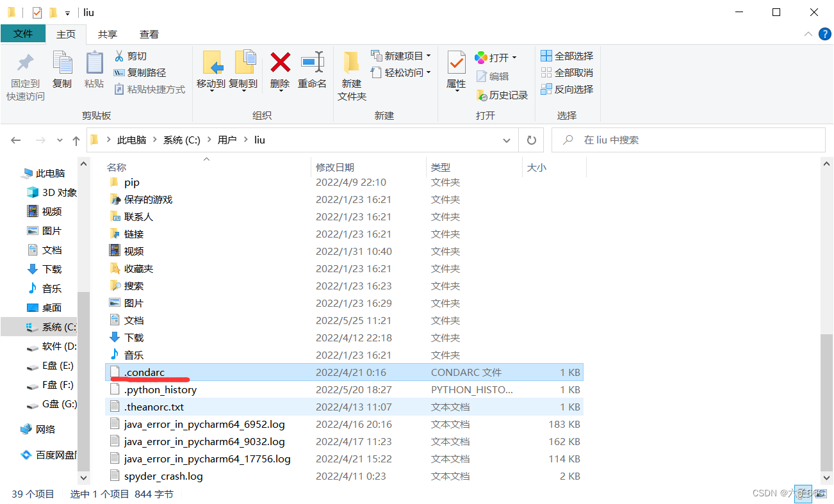
Task: Click Edit (编辑) in ribbon
Action: coord(493,76)
